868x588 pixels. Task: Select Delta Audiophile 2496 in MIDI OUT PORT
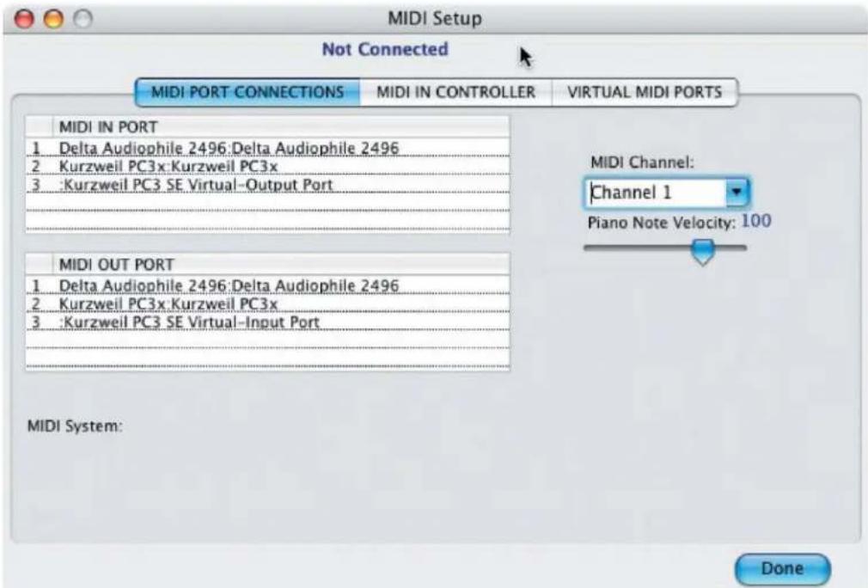(x=267, y=285)
